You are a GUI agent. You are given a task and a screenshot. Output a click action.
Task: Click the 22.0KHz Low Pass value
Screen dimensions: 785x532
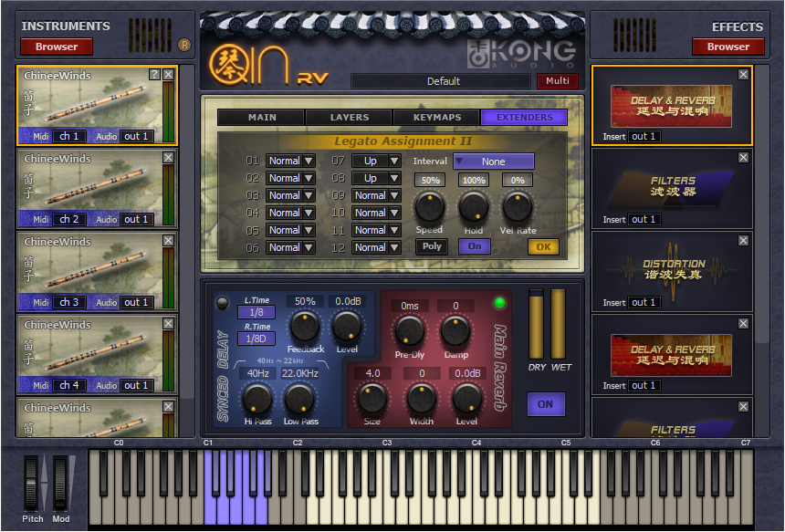point(299,373)
